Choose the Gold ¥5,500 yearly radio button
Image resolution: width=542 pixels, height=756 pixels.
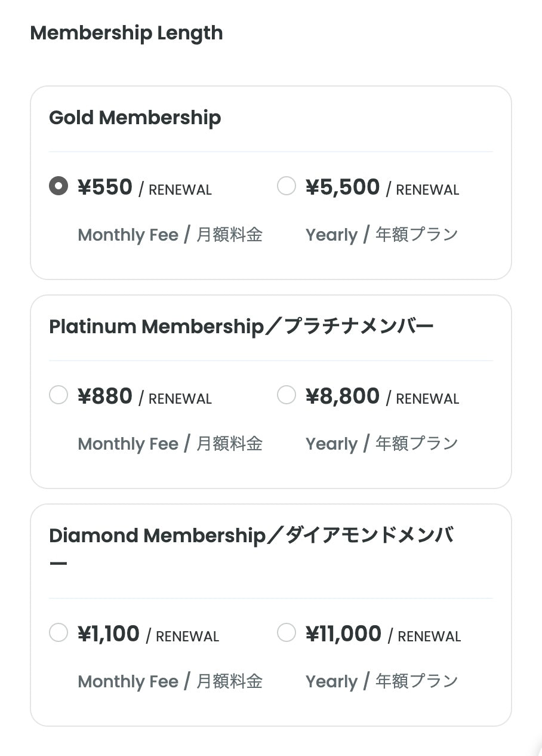click(x=287, y=186)
